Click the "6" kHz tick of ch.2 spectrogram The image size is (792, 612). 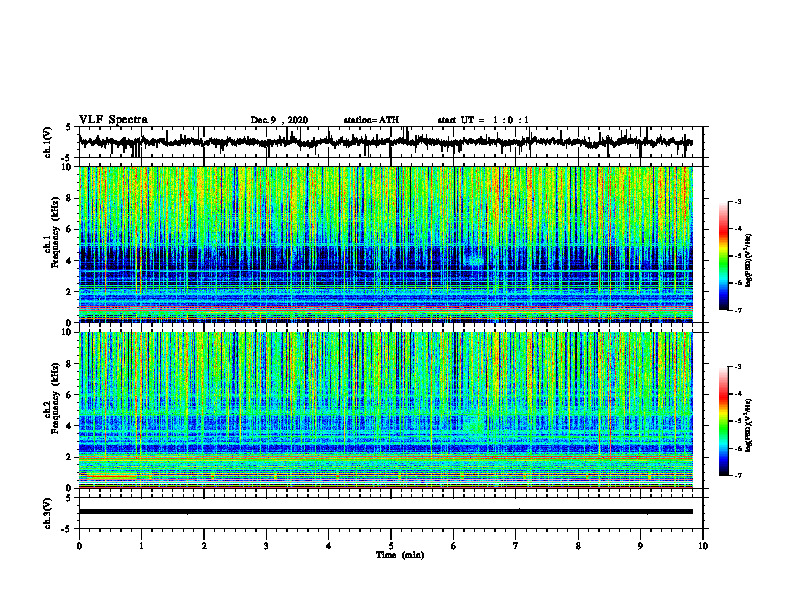click(x=71, y=395)
